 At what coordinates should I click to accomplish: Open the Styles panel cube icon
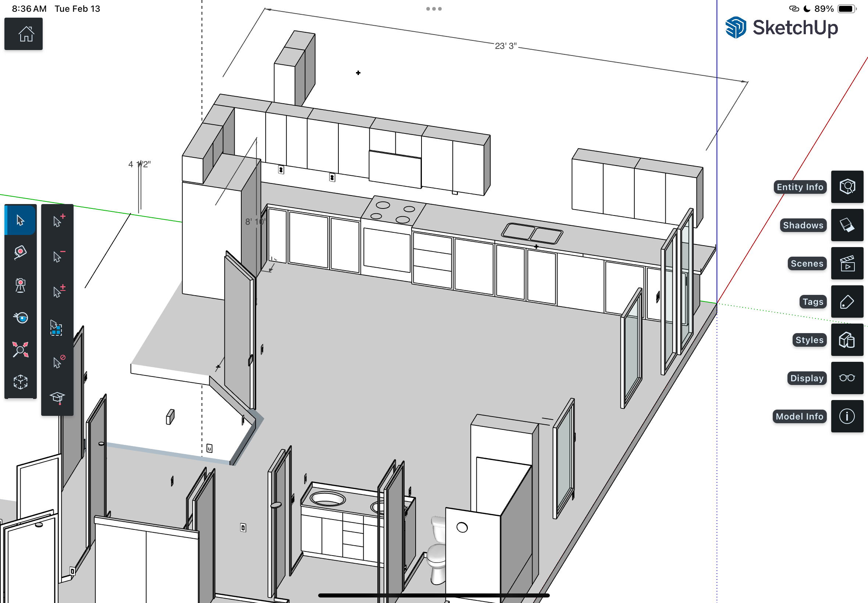[847, 340]
